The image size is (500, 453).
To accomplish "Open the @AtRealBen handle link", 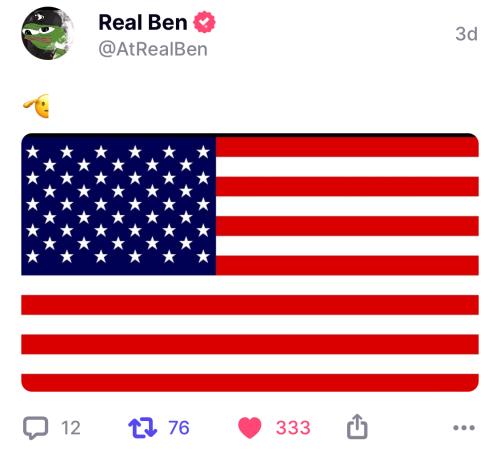I will 153,49.
